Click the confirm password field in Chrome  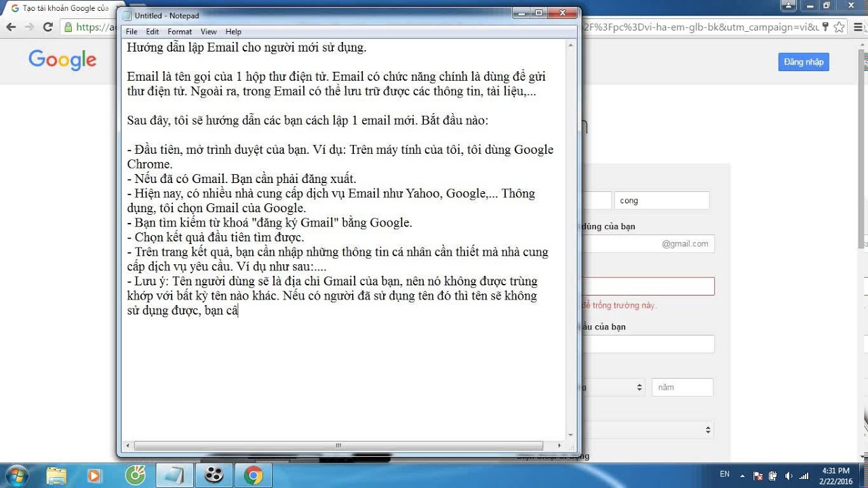(648, 344)
